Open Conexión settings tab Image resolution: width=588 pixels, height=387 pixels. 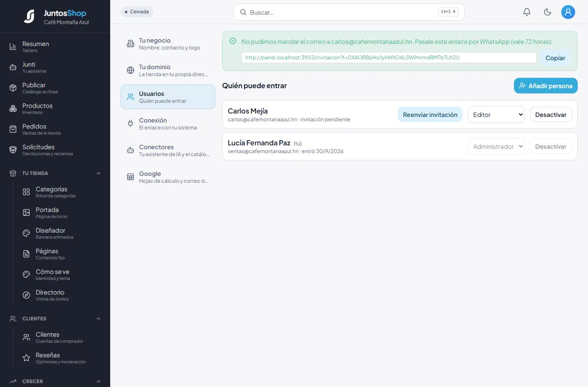(x=168, y=123)
